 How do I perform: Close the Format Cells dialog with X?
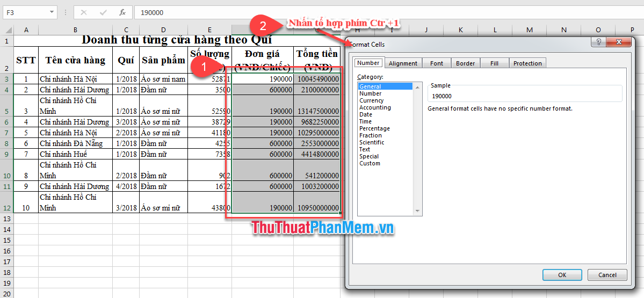point(619,42)
